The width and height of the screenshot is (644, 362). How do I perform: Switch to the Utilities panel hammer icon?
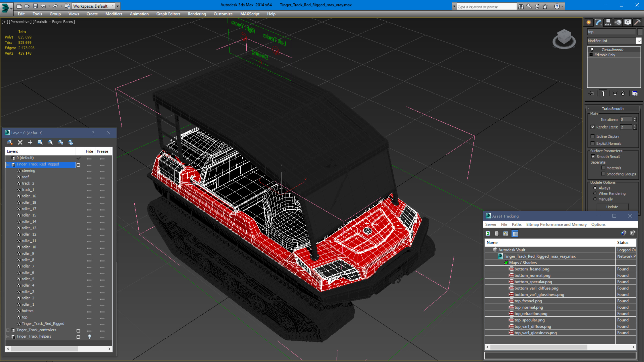(637, 23)
